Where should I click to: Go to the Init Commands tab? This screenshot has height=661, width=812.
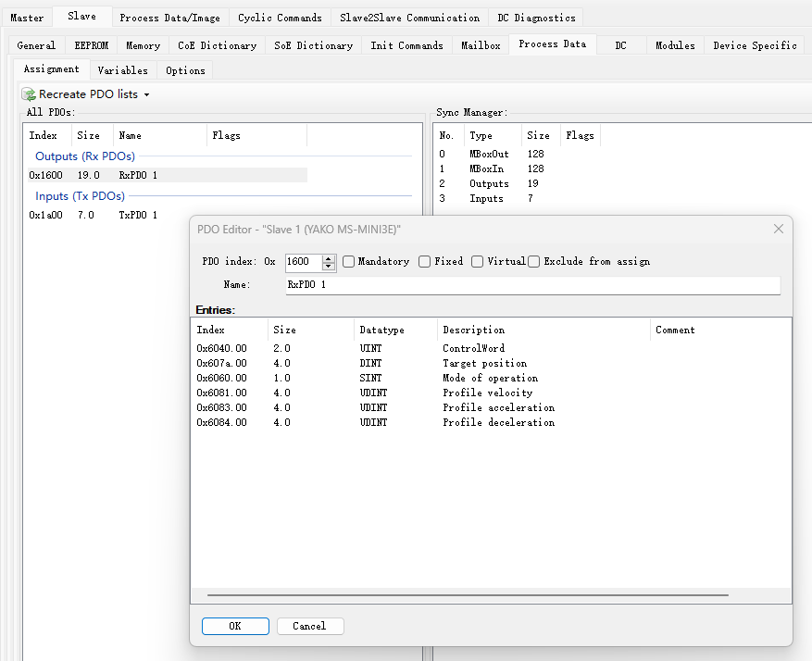(x=407, y=45)
